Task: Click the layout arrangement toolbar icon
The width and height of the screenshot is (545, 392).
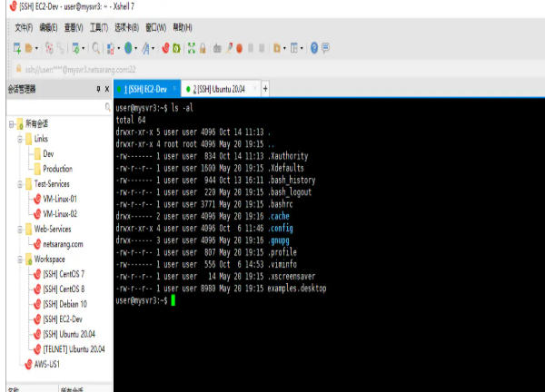Action: coord(294,48)
